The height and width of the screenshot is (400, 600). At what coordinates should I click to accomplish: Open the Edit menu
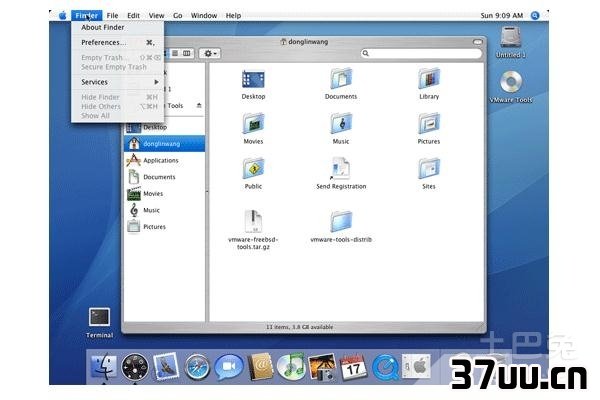coord(133,16)
